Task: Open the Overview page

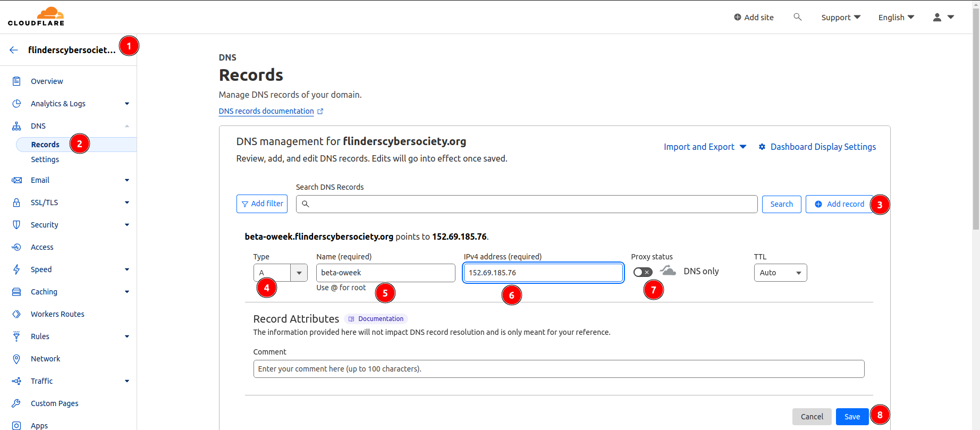Action: [47, 81]
